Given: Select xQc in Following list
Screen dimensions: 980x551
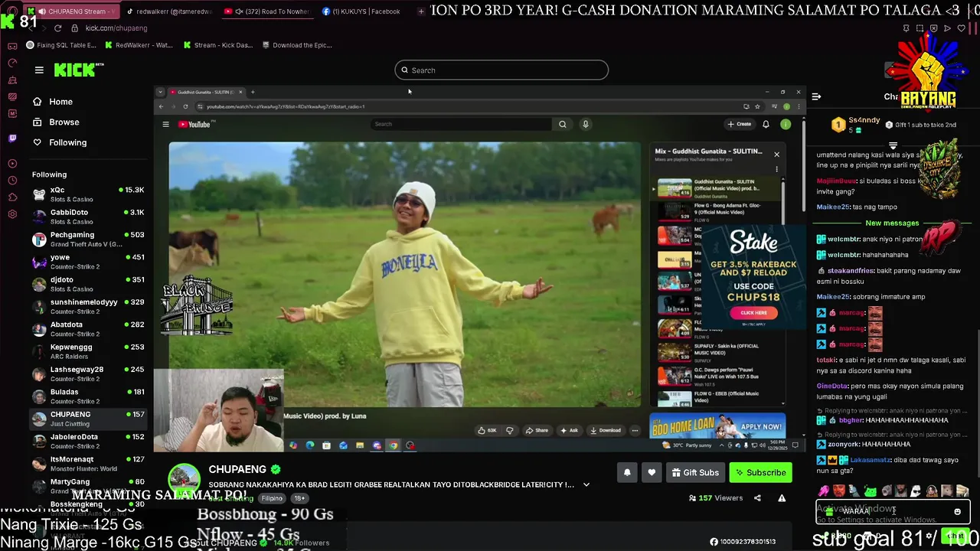Looking at the screenshot, I should coord(87,194).
